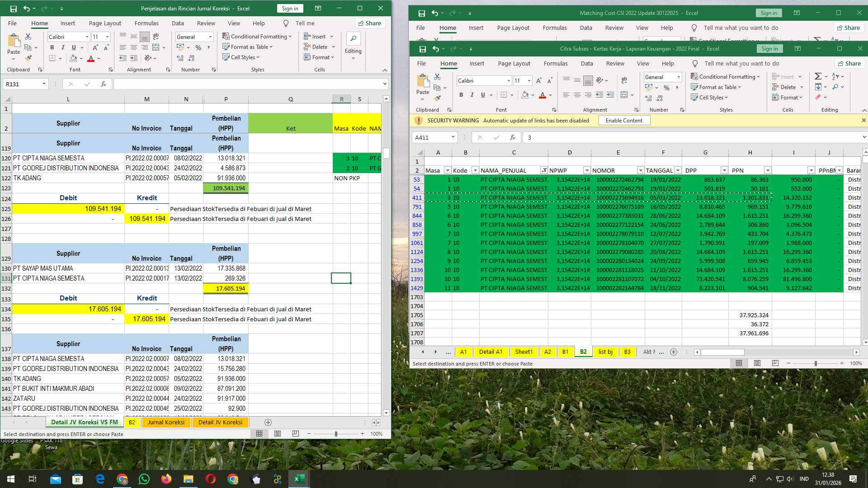This screenshot has height=488, width=868.
Task: Toggle italic formatting
Action: [x=472, y=95]
